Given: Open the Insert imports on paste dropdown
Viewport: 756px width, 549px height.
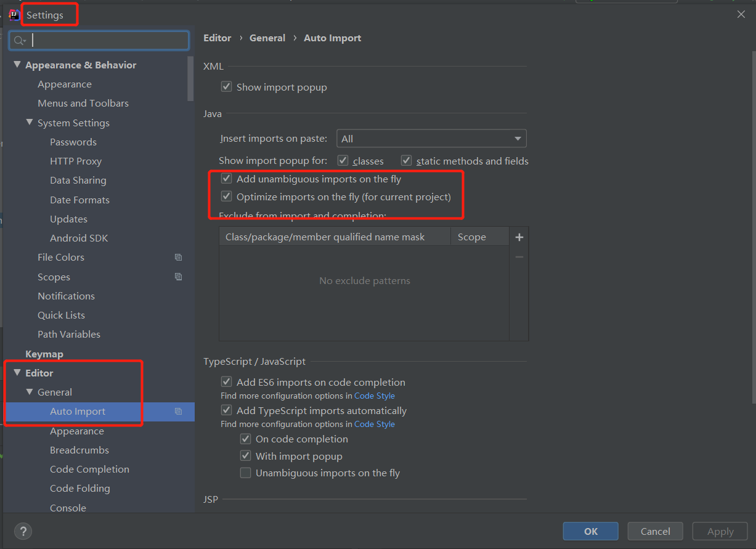Looking at the screenshot, I should click(x=431, y=139).
